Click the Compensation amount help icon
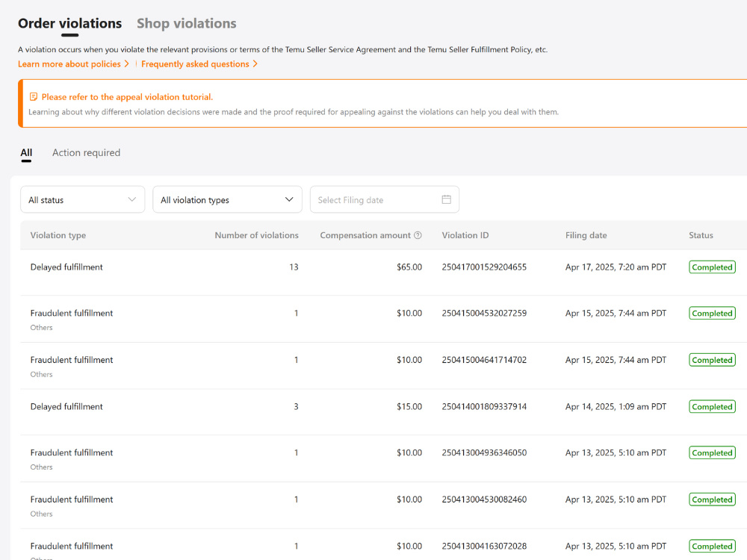The height and width of the screenshot is (560, 747). click(418, 235)
